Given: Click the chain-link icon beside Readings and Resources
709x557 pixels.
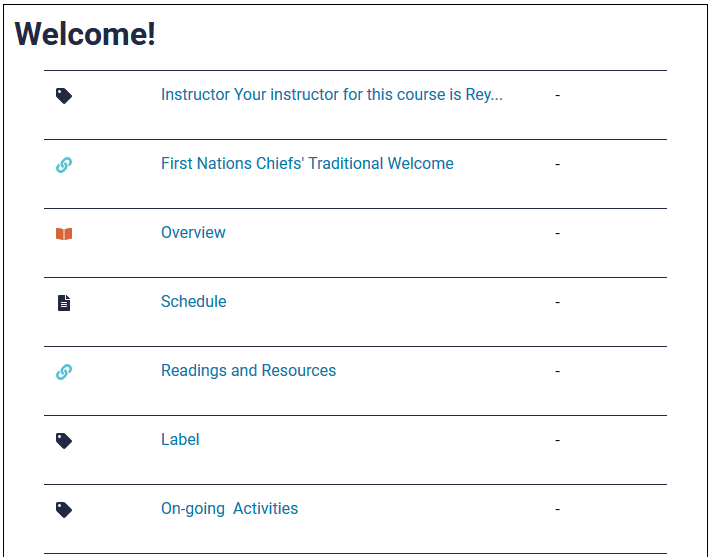Looking at the screenshot, I should coord(64,372).
